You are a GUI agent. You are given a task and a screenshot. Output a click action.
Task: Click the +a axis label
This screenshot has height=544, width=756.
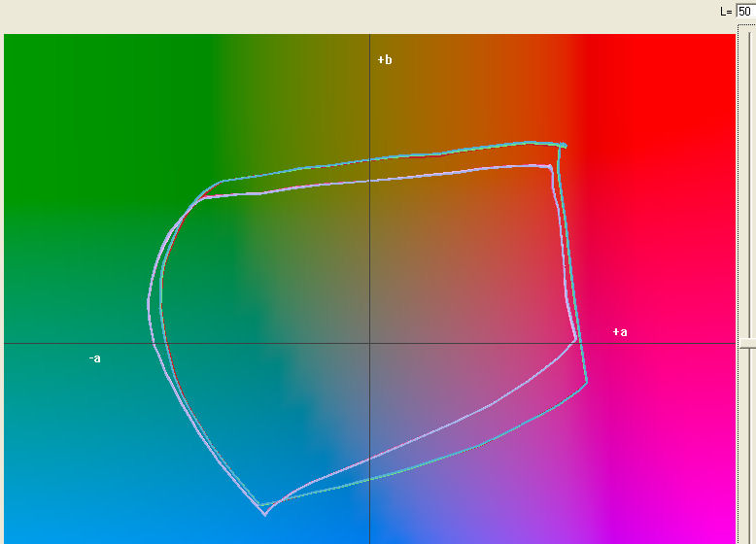click(620, 332)
